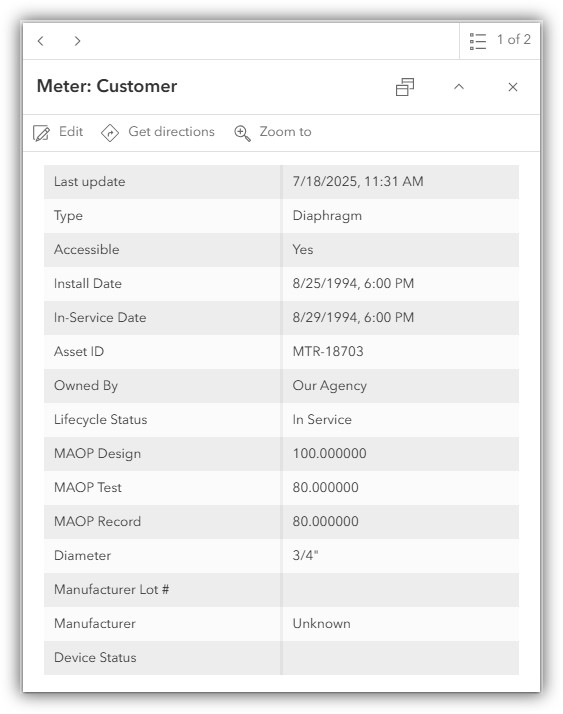Select the Lifecycle Status row
563x714 pixels.
282,419
